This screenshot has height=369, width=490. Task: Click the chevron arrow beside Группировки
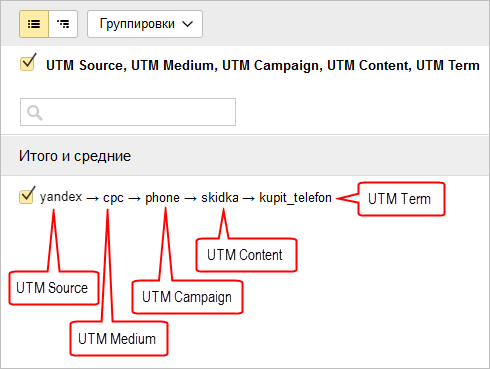coord(188,24)
